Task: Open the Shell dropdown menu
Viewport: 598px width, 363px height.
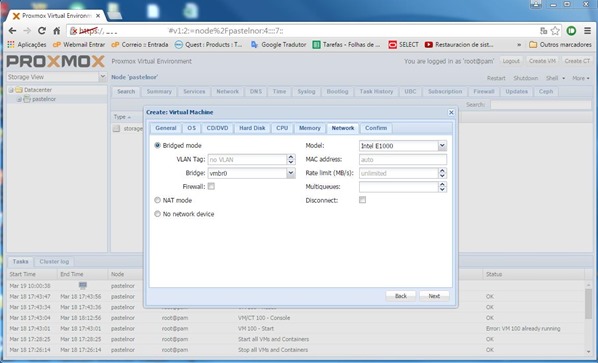Action: pos(555,78)
